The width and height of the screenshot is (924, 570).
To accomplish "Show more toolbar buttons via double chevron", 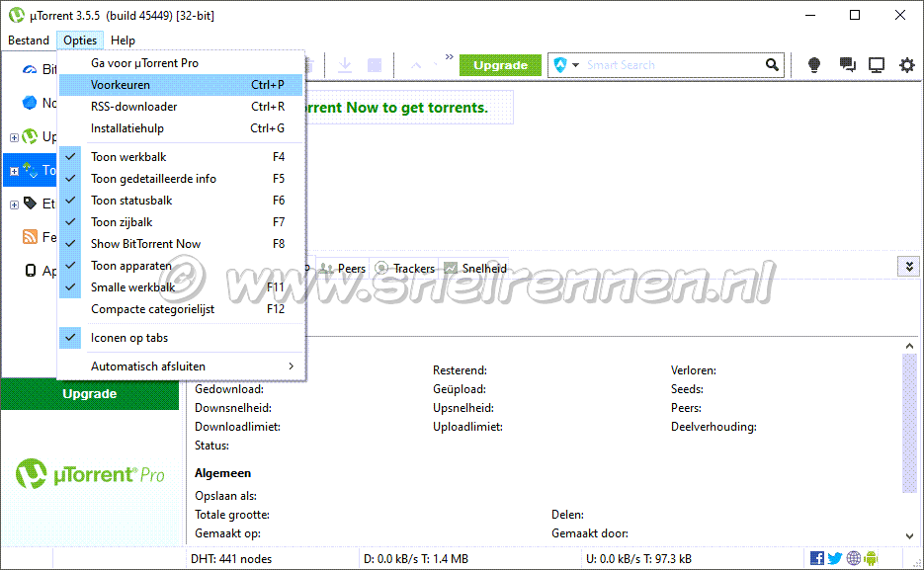I will 449,56.
